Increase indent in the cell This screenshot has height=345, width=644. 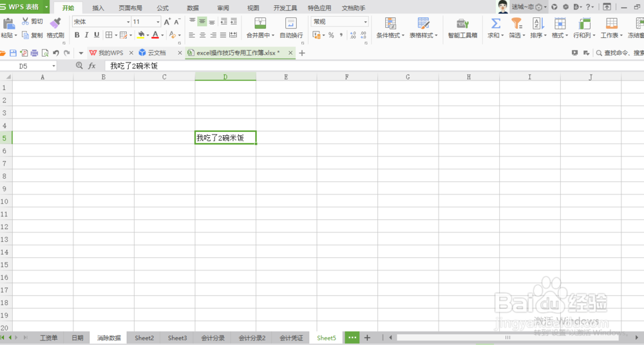pos(234,21)
